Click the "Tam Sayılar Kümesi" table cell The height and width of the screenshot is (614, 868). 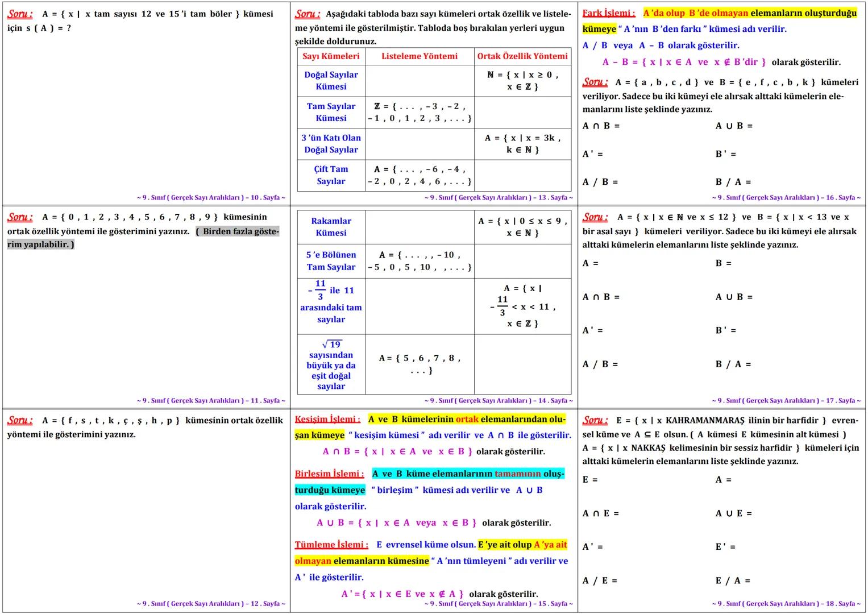(x=331, y=112)
